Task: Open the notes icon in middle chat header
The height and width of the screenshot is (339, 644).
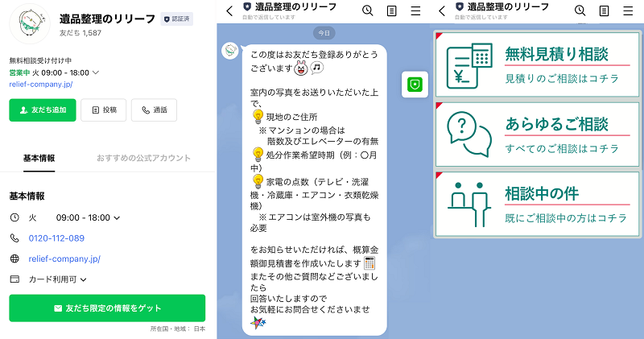Action: (x=392, y=11)
